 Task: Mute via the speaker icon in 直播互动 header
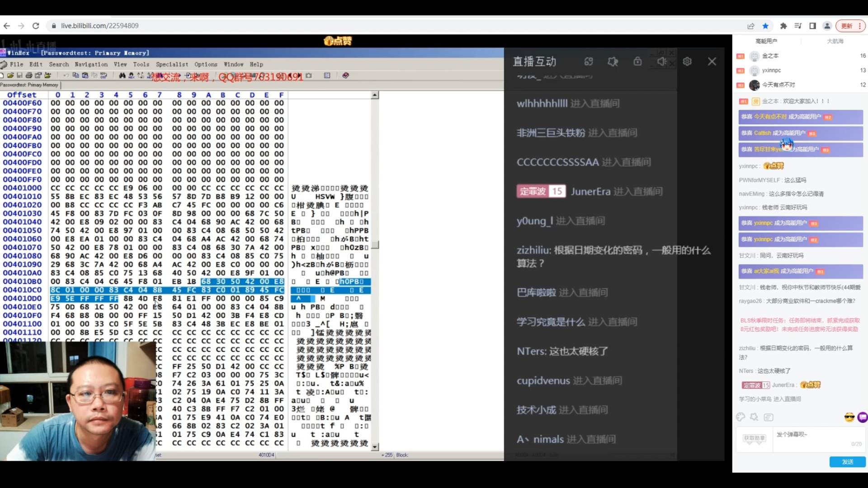(x=662, y=61)
